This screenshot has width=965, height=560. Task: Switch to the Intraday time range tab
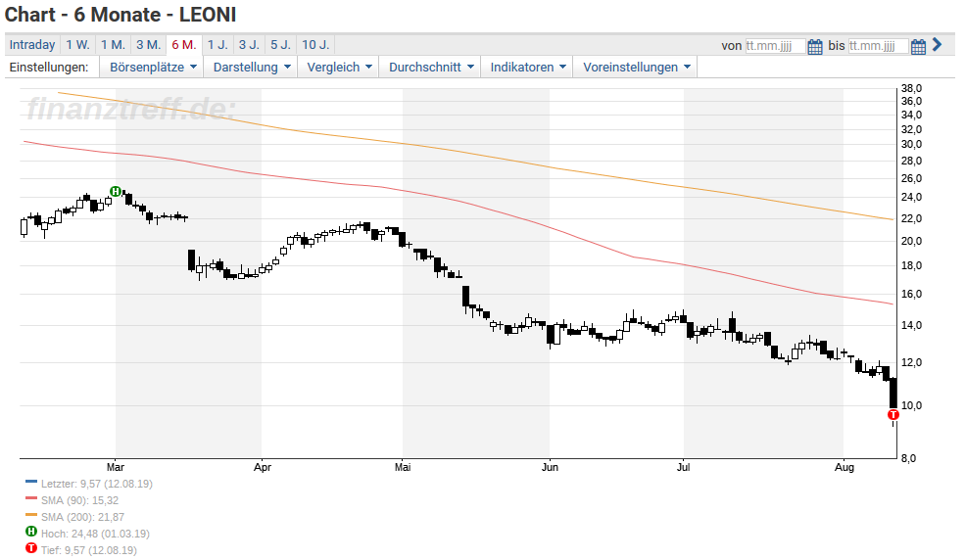tap(32, 45)
